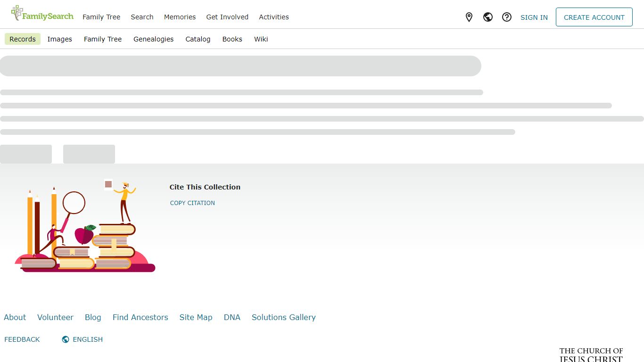The image size is (644, 362).
Task: Click the FEEDBACK link
Action: tap(22, 339)
